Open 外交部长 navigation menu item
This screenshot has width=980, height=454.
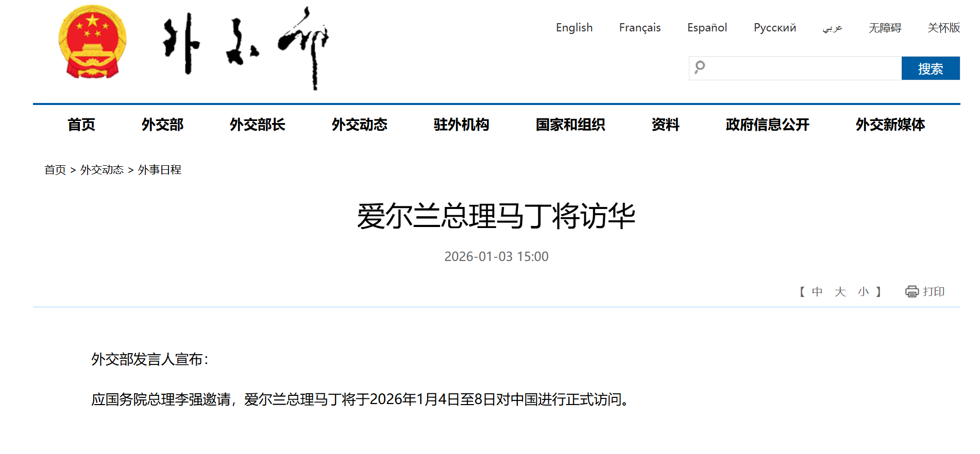pos(257,125)
